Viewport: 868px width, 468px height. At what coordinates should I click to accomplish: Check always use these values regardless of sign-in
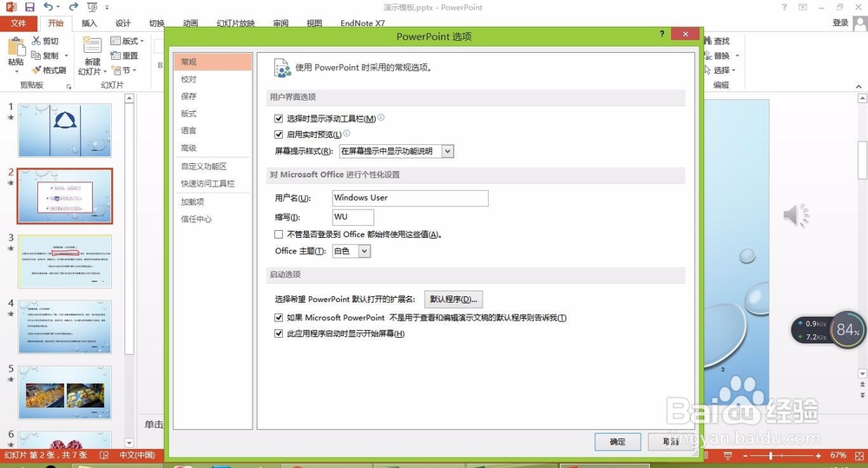279,234
